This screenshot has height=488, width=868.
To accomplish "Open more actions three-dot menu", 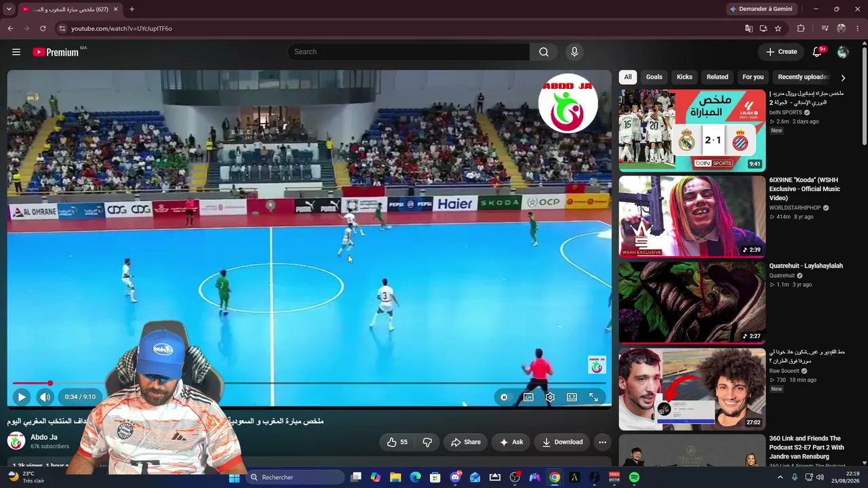I will pyautogui.click(x=602, y=443).
